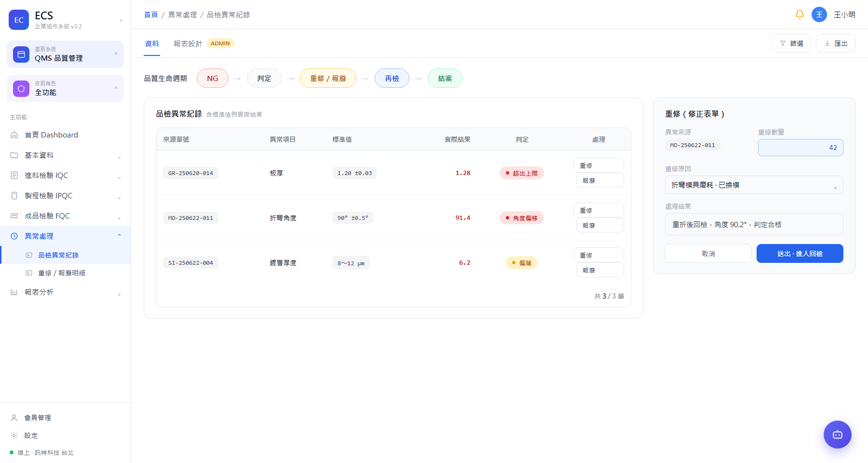Viewport: 868px width, 463px height.
Task: Select the 再檢 lifecycle stage
Action: 392,78
